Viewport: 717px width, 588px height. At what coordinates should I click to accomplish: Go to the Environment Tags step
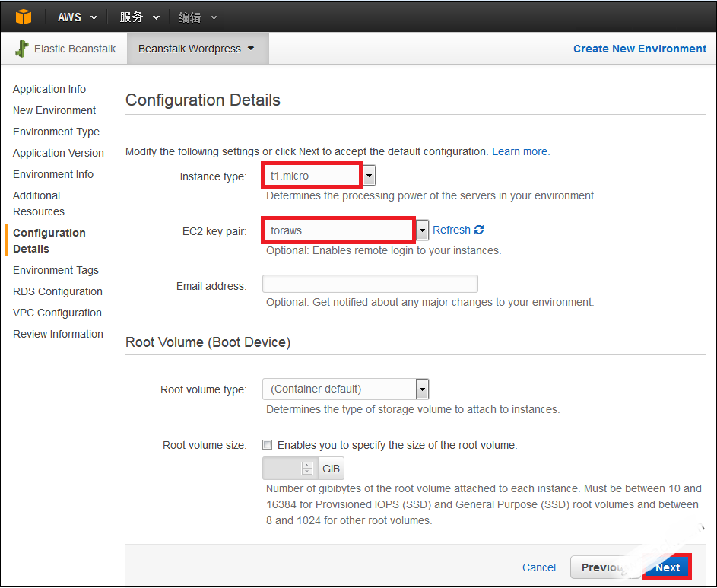pyautogui.click(x=56, y=271)
